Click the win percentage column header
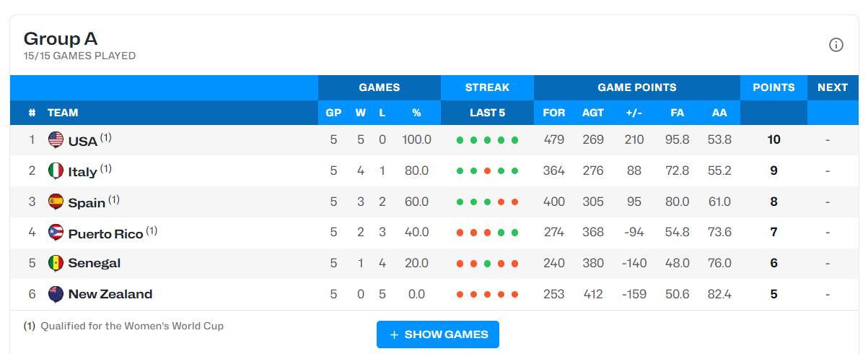 416,113
